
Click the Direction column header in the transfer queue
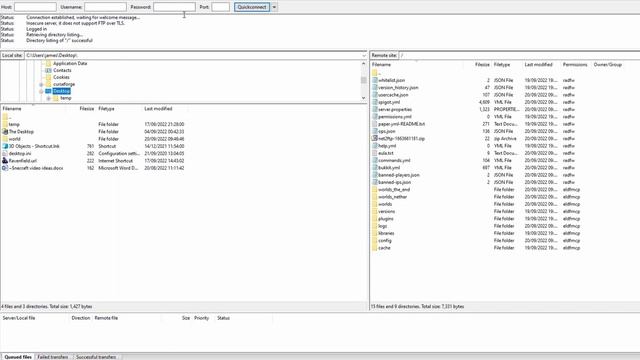coord(80,318)
